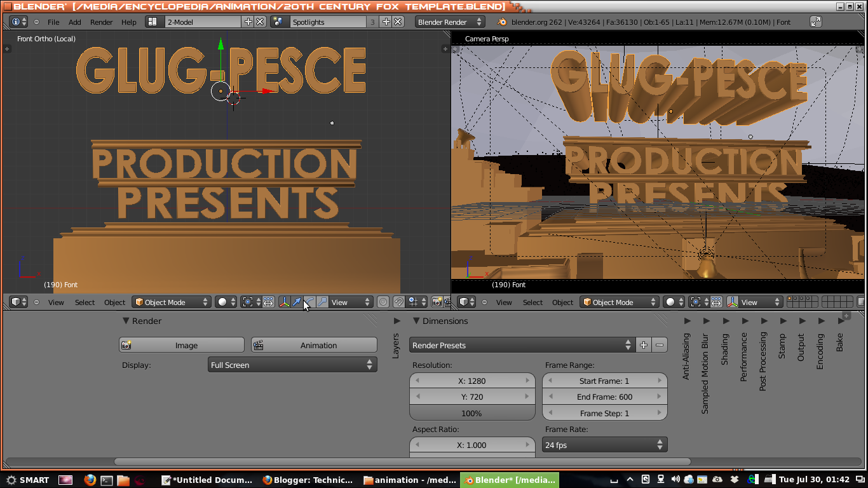
Task: Switch to the Blogger Firefox window in taskbar
Action: [x=308, y=480]
